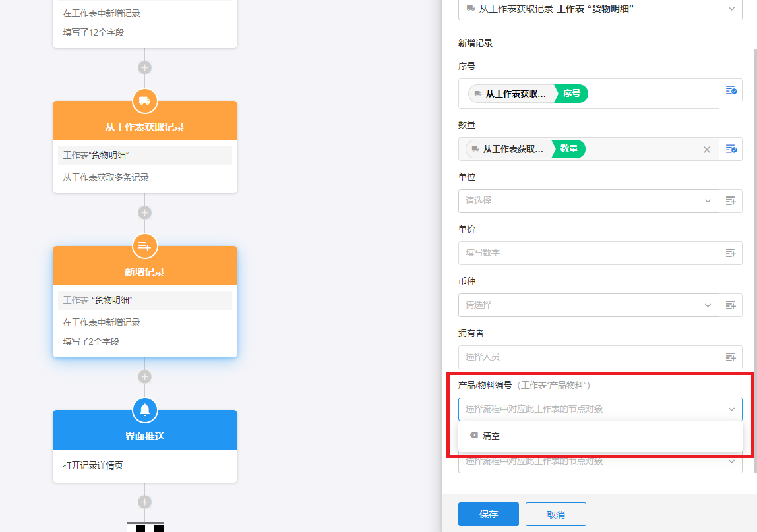757x532 pixels.
Task: Expand the top 从工作表获取记录 工作表 selector
Action: pyautogui.click(x=600, y=9)
